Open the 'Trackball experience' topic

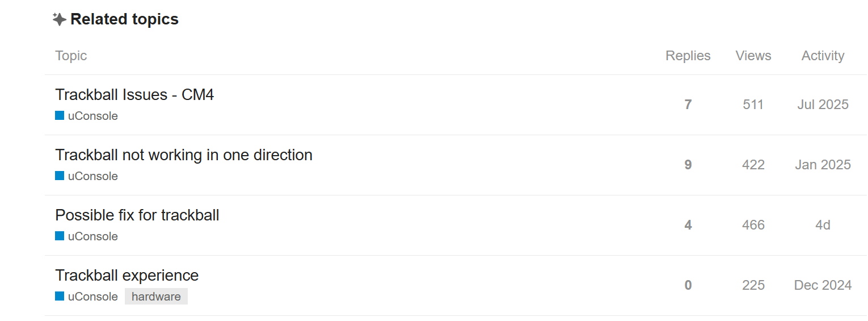coord(127,275)
